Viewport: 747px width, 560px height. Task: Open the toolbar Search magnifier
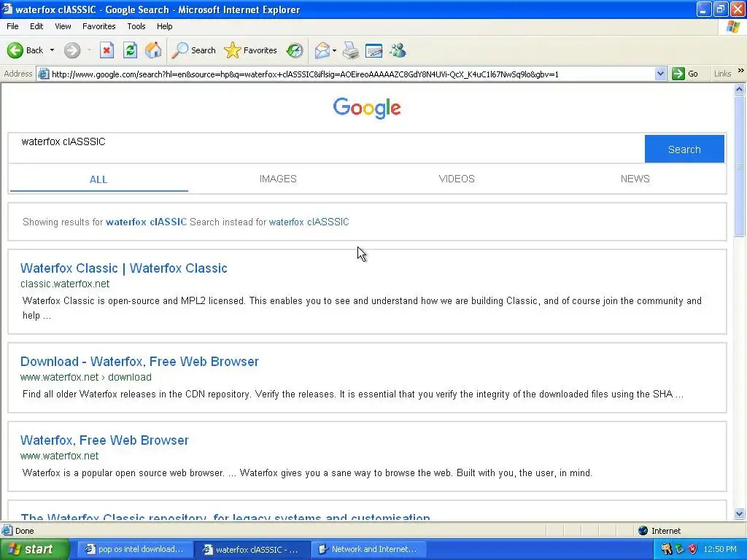coord(179,50)
